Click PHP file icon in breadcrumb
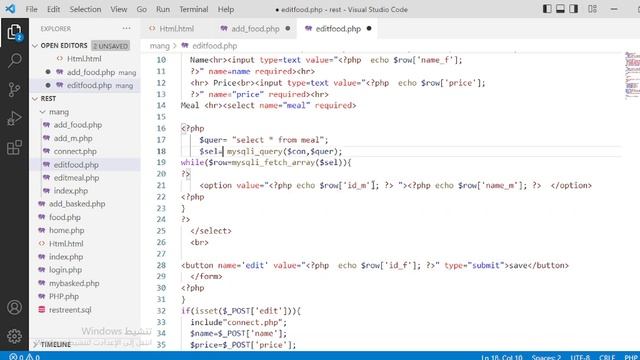The image size is (640, 360). tap(185, 46)
